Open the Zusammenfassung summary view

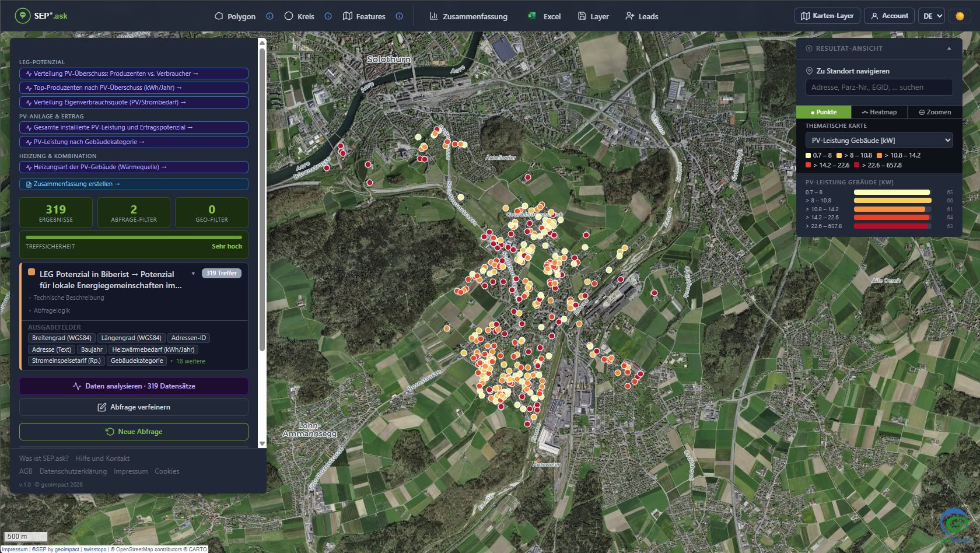click(x=468, y=16)
